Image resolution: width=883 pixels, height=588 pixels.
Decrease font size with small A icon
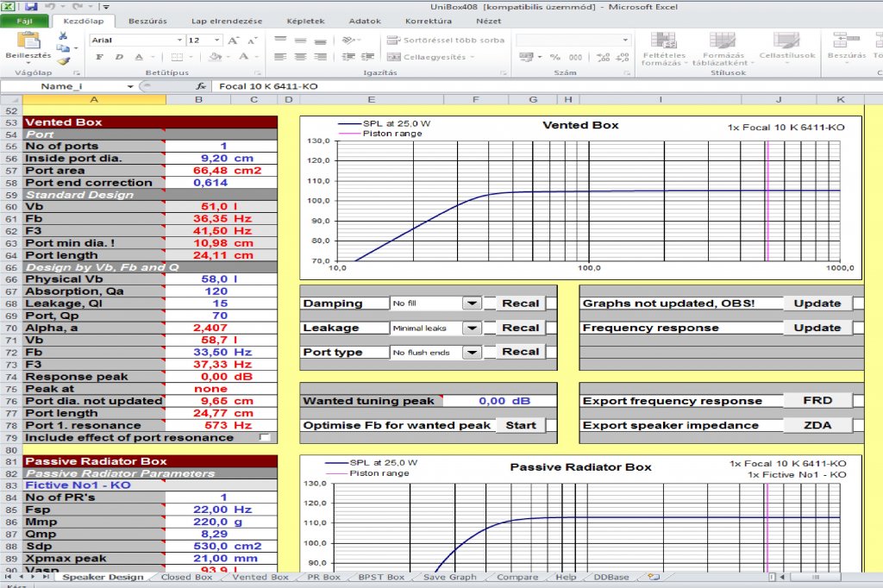(253, 40)
